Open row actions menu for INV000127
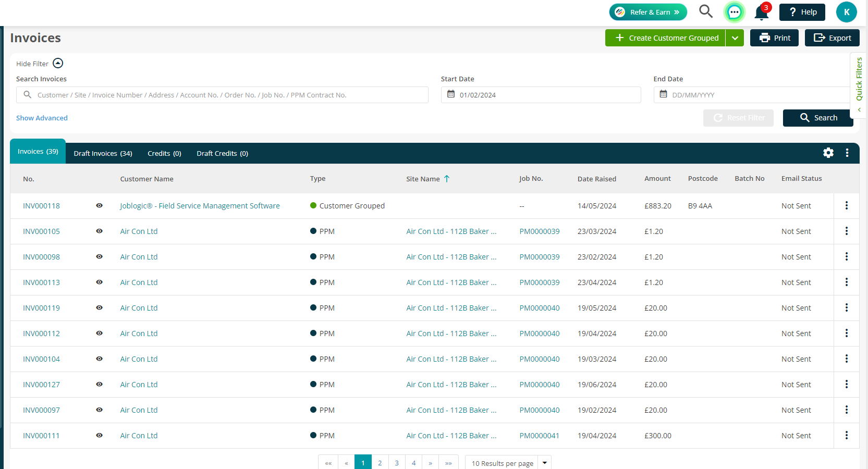868x469 pixels. coord(847,384)
